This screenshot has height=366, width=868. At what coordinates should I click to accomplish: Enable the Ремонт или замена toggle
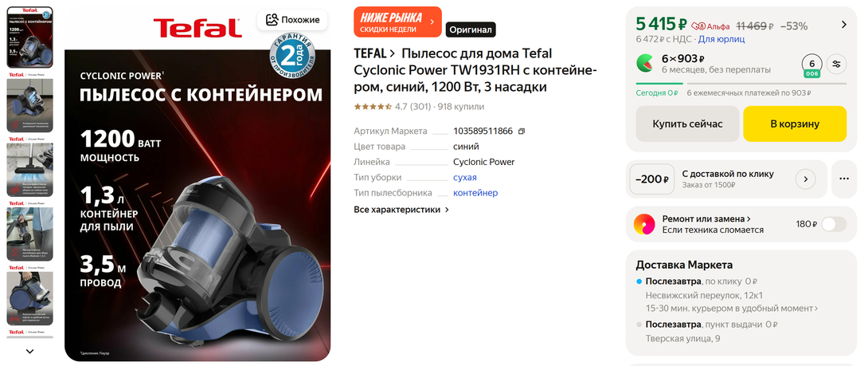(834, 225)
